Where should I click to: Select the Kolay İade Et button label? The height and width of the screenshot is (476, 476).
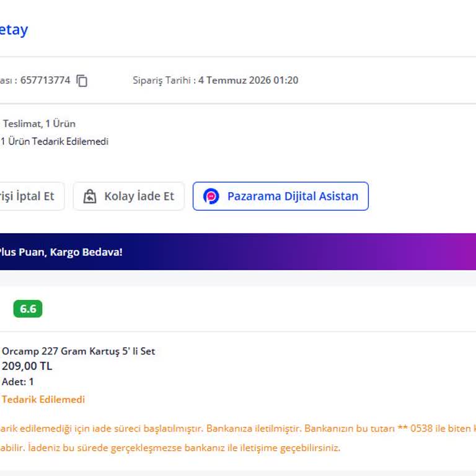[139, 196]
